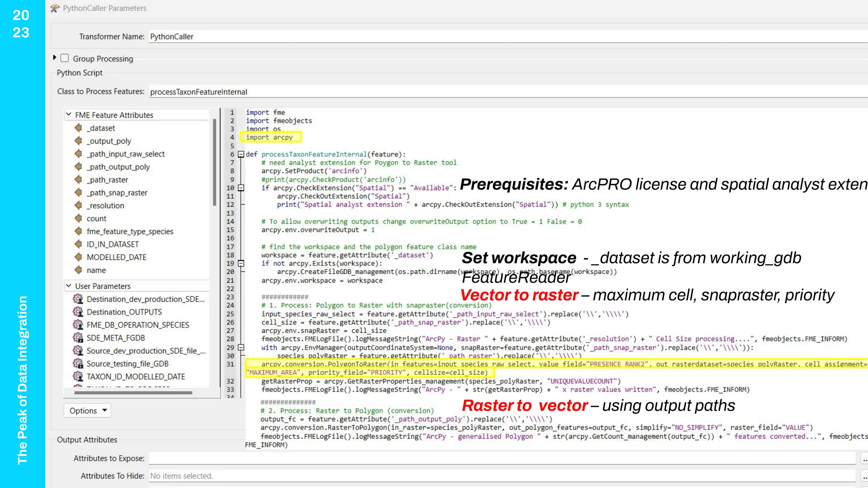The image size is (868, 488).
Task: Click the attribute tree vertical scrollbar
Action: point(214,163)
